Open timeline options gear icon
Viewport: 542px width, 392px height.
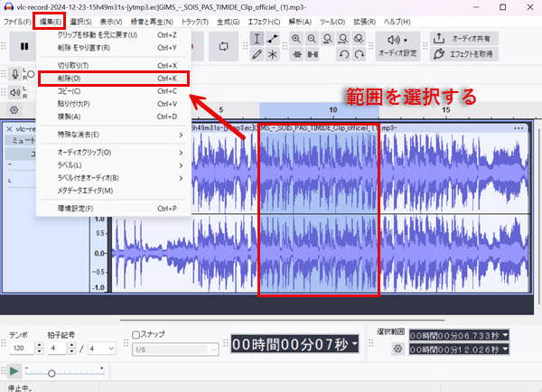[14, 110]
